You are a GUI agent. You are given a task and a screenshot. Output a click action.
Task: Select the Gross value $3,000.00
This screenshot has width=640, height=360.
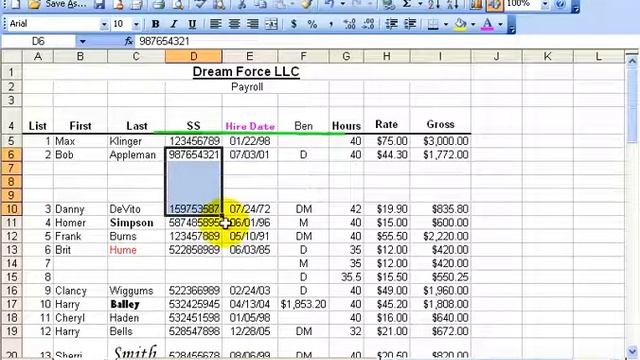pos(440,141)
